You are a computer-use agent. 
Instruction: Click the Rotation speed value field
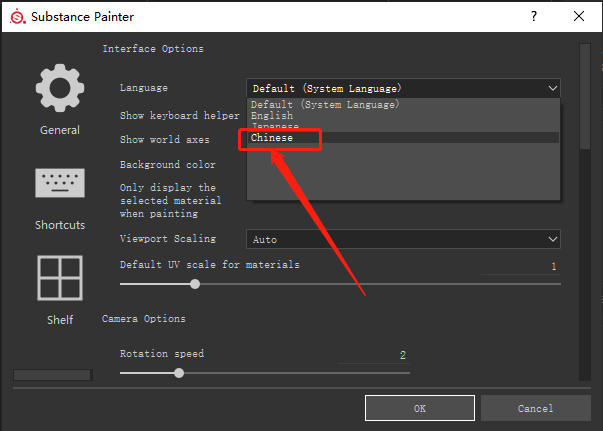point(374,355)
